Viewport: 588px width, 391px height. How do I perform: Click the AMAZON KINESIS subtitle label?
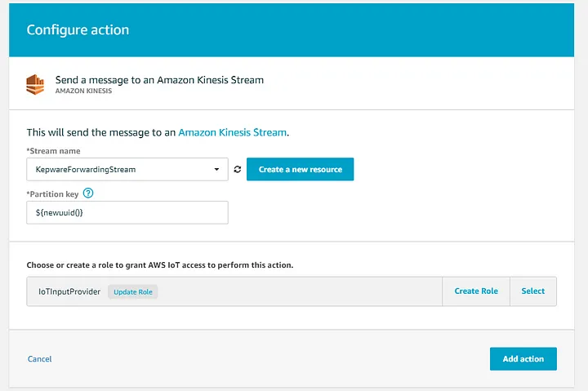pos(83,91)
